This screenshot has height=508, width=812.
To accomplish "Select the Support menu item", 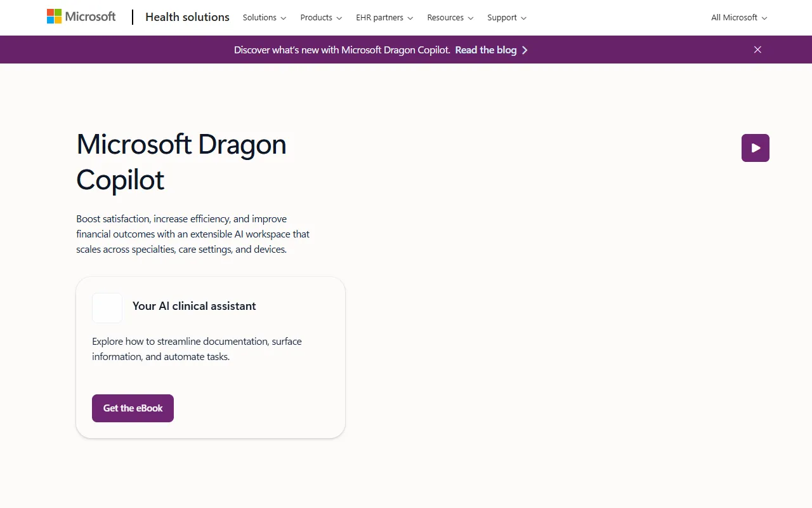I will coord(506,18).
